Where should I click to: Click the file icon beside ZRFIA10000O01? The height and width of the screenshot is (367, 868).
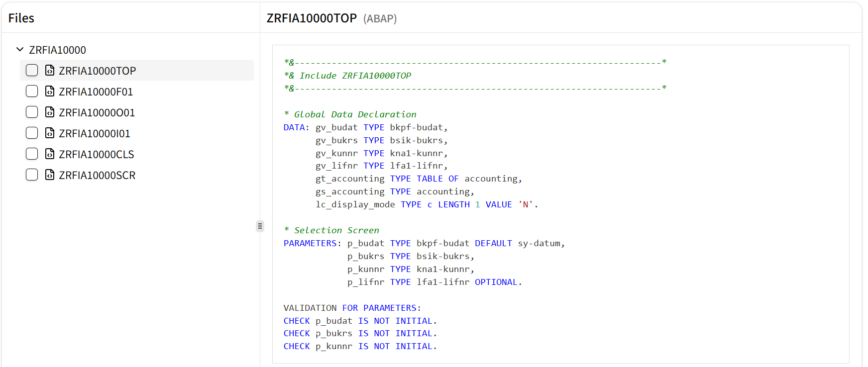pos(50,112)
